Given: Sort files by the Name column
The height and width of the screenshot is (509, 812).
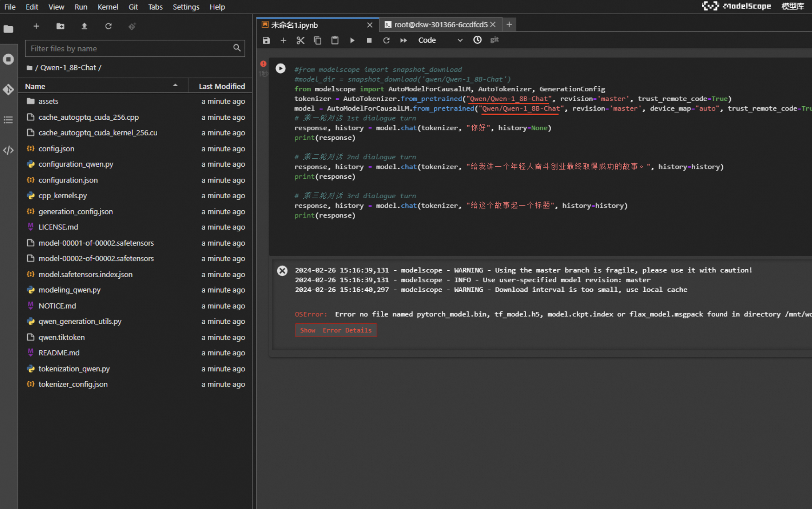Looking at the screenshot, I should click(35, 86).
